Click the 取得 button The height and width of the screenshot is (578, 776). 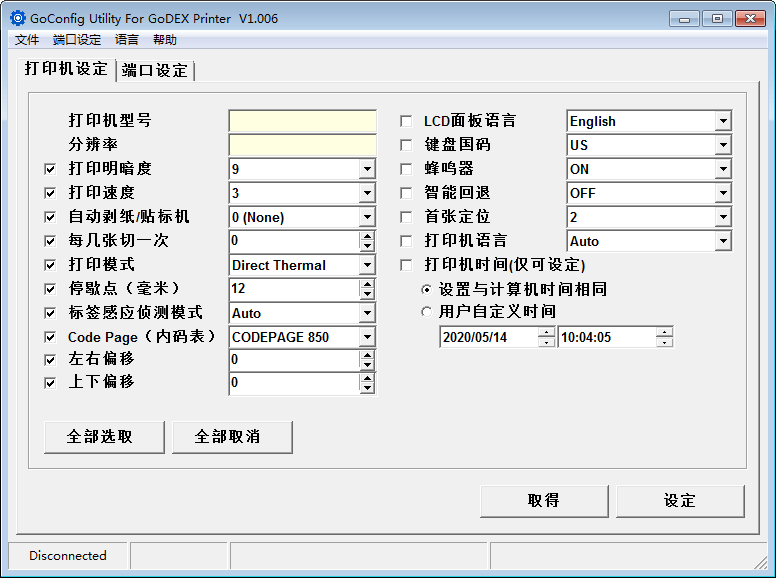544,501
